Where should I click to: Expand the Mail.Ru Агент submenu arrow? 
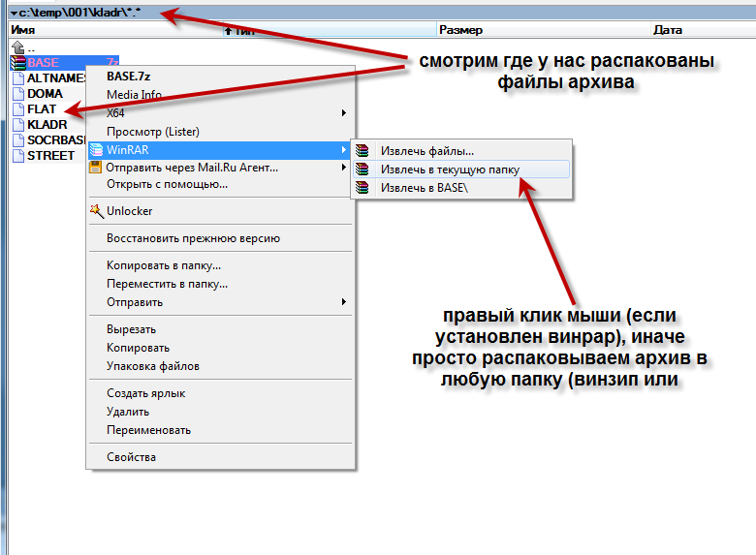pyautogui.click(x=343, y=168)
